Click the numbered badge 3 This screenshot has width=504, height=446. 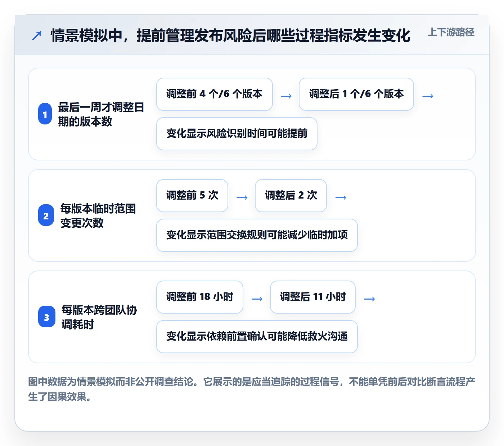tap(47, 317)
